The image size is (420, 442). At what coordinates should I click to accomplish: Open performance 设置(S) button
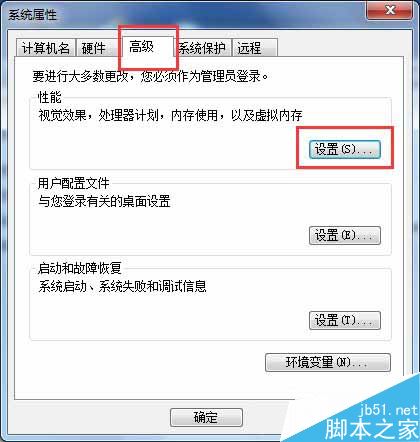coord(345,149)
